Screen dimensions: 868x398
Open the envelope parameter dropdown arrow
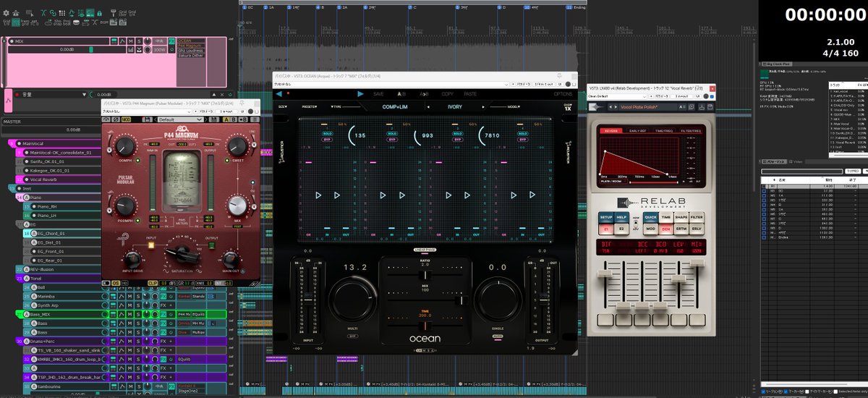point(84,95)
